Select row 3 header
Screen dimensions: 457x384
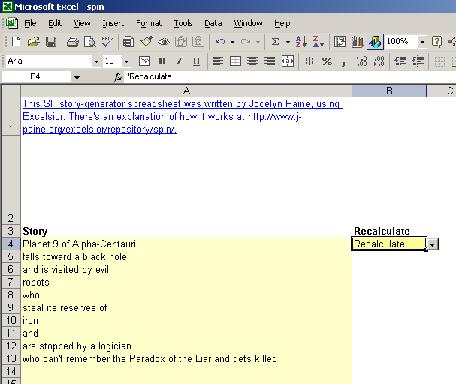click(x=11, y=231)
